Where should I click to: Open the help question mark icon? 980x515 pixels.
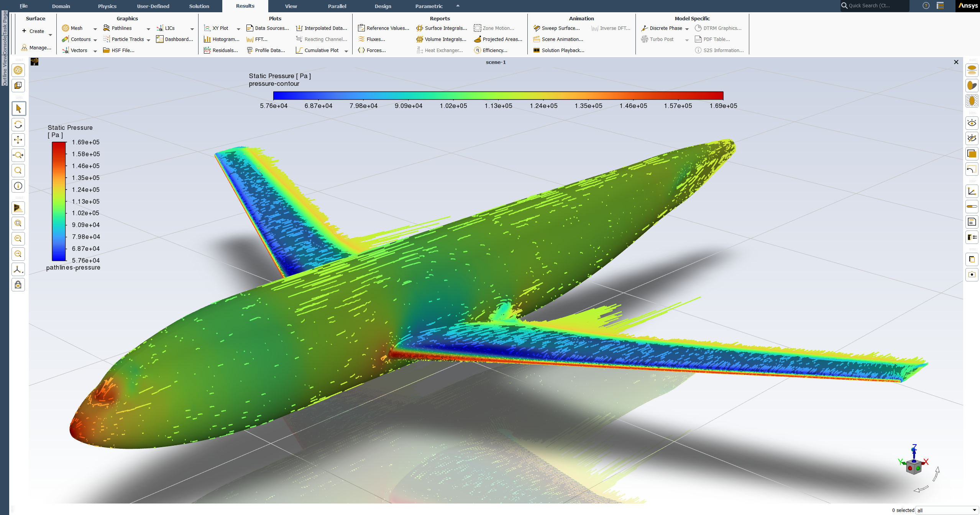point(926,6)
